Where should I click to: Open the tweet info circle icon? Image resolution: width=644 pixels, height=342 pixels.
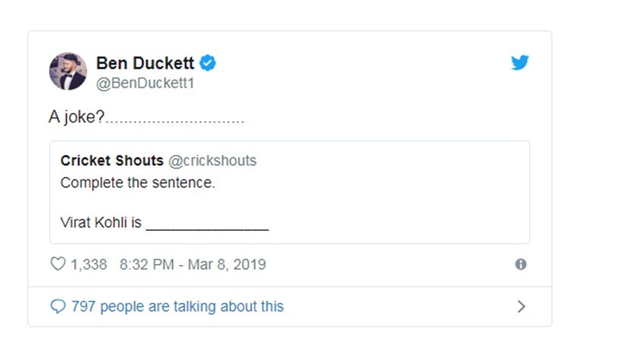tap(521, 265)
